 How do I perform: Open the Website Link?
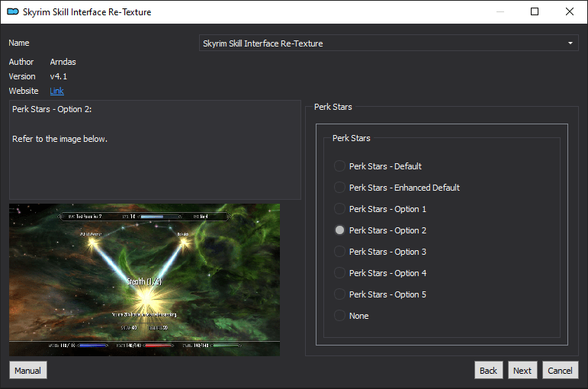click(x=56, y=91)
